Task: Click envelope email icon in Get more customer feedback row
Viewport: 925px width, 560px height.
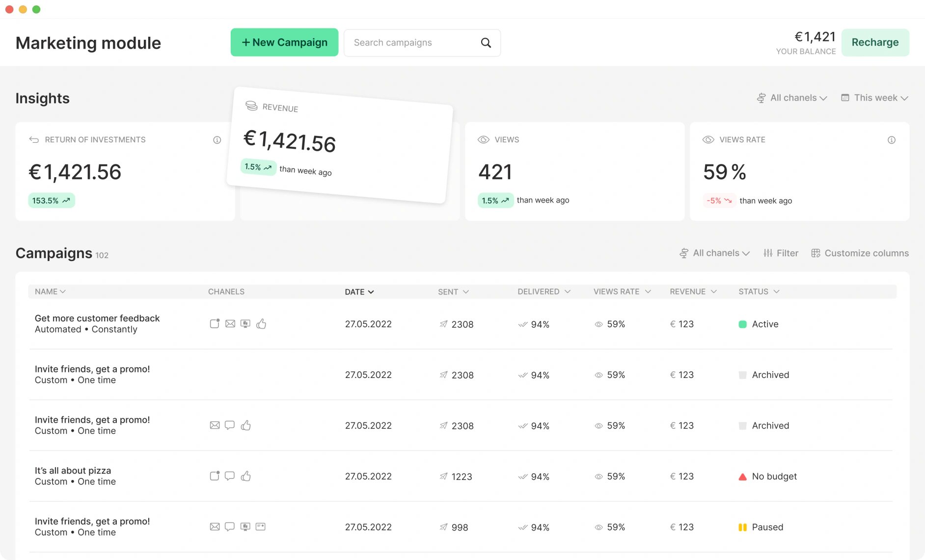Action: (x=230, y=324)
